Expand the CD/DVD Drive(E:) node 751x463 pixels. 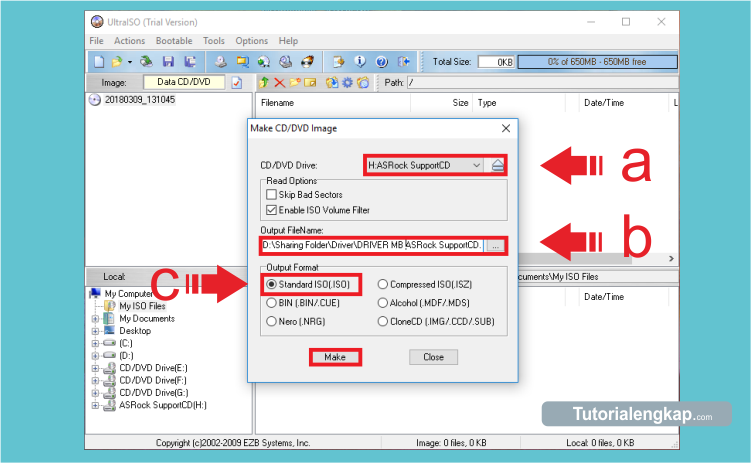click(95, 368)
